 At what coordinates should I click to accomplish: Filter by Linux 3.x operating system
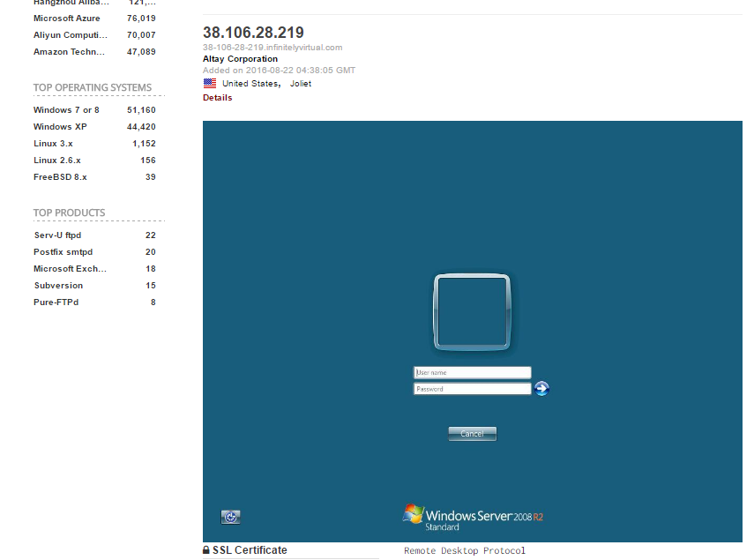(x=54, y=144)
